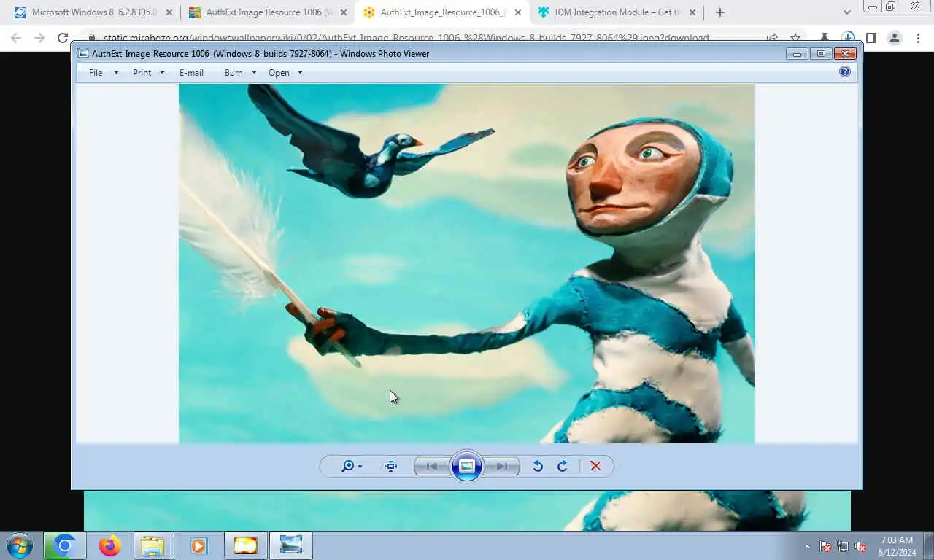
Task: Click the Photo Viewer help icon
Action: point(845,71)
